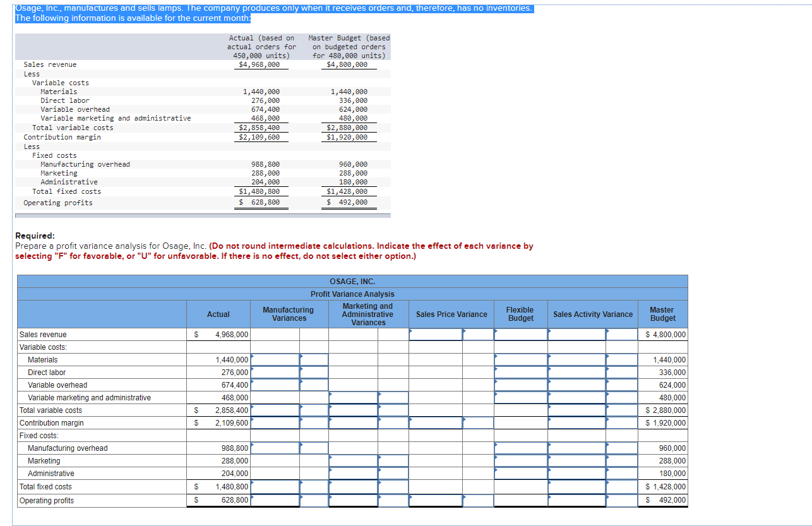The image size is (812, 526).
Task: Click the 'Sales Price Variance' column header
Action: tap(451, 314)
